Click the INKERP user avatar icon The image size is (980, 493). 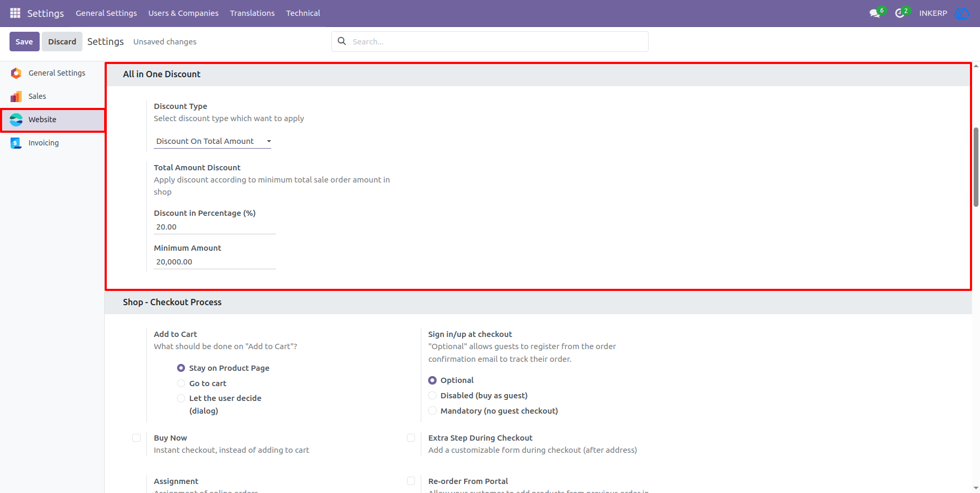(962, 13)
